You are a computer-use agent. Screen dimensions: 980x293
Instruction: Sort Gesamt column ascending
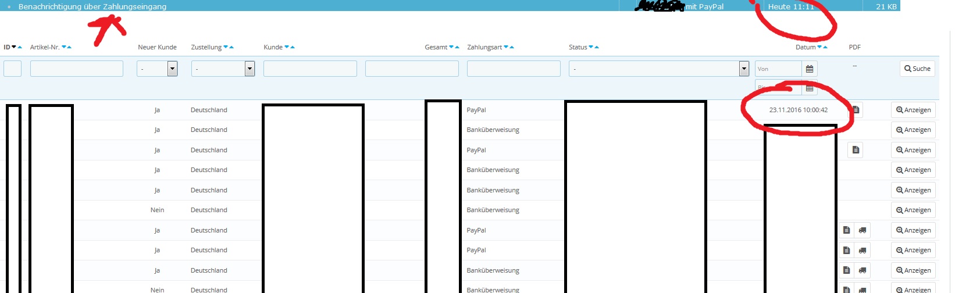pos(457,47)
